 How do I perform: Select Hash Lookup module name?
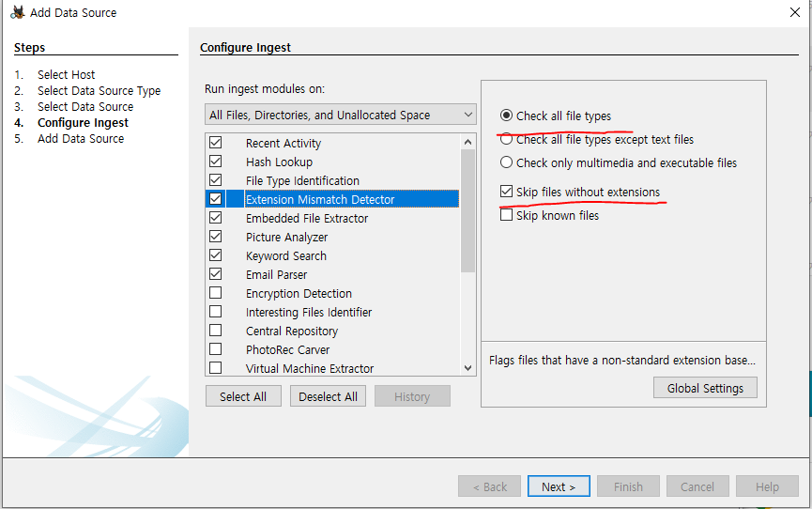[279, 162]
